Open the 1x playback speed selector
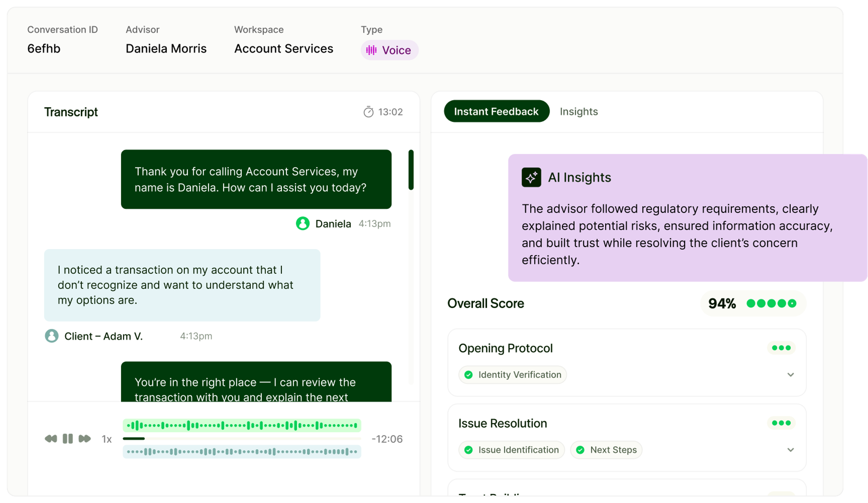The height and width of the screenshot is (503, 868). point(106,439)
